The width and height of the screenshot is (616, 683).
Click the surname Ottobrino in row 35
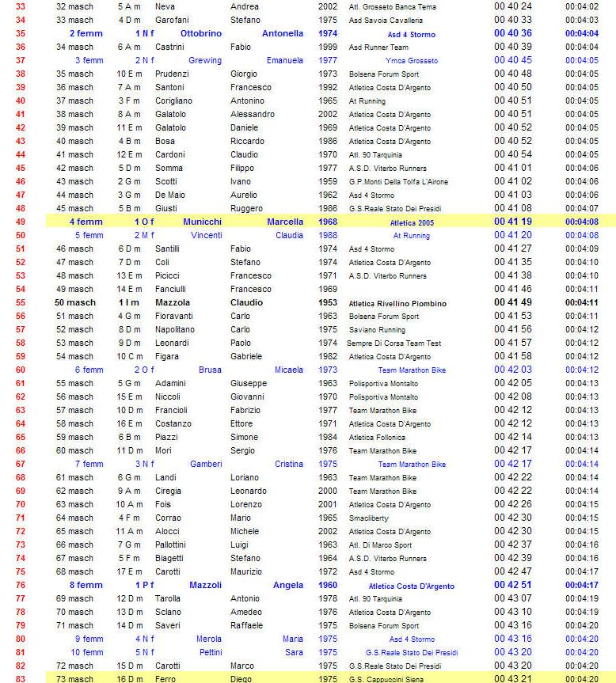pyautogui.click(x=201, y=34)
